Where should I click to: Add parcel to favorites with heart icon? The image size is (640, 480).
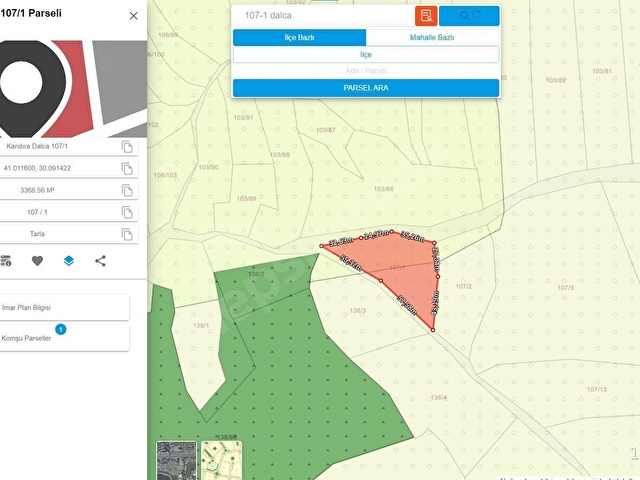pos(37,260)
